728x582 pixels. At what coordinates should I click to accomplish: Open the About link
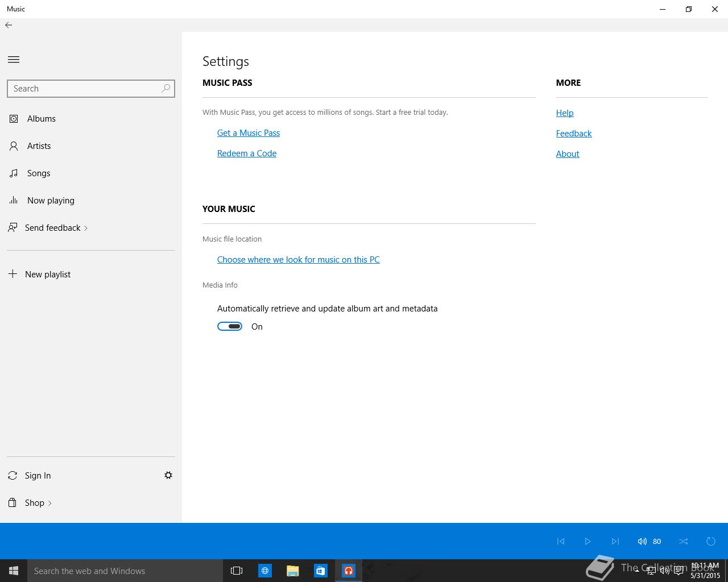[x=568, y=154]
